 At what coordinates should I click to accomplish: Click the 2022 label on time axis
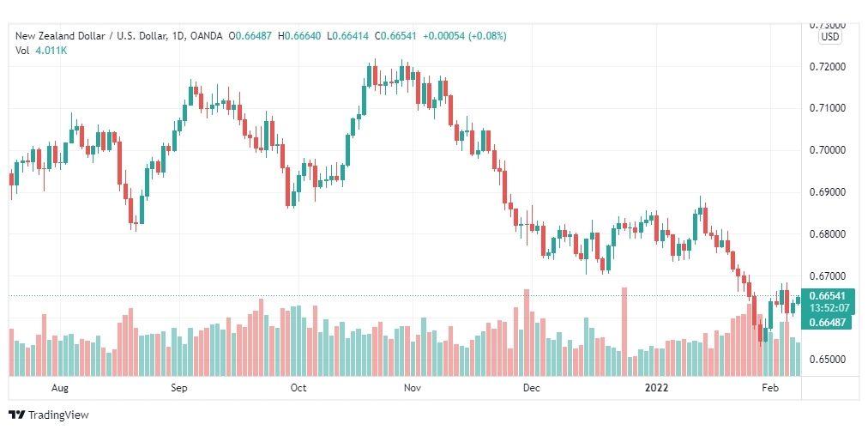pyautogui.click(x=656, y=388)
